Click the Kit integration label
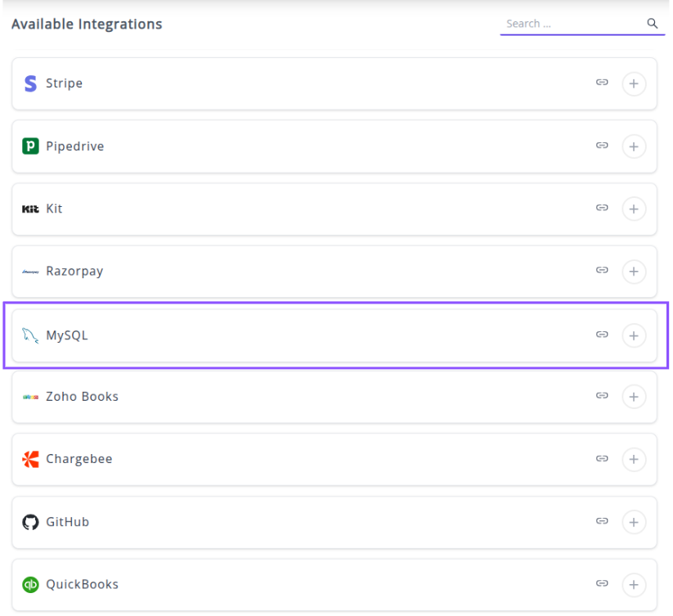The width and height of the screenshot is (673, 616). tap(54, 209)
